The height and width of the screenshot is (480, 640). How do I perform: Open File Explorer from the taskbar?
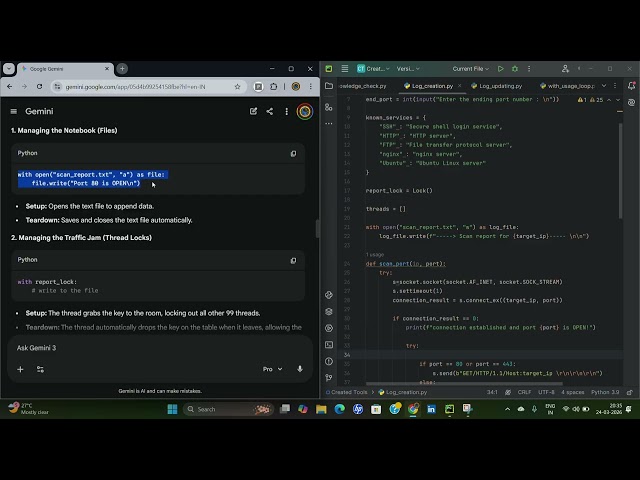tap(321, 409)
